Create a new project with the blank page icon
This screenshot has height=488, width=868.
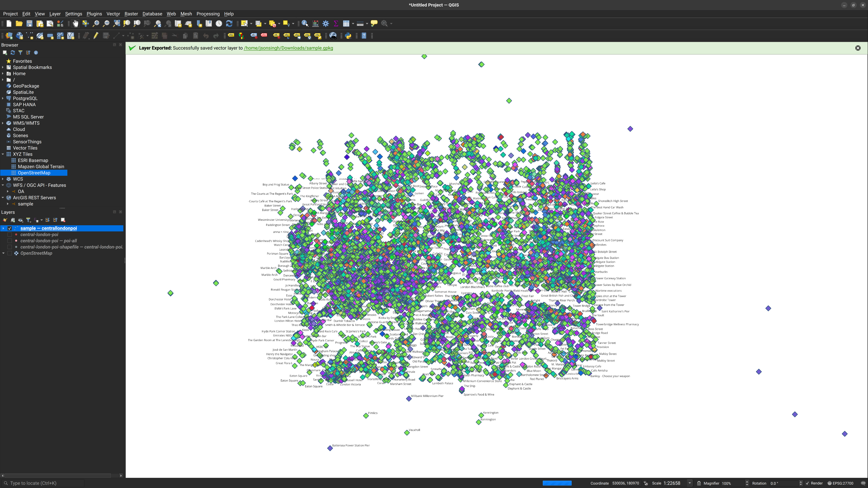coord(9,23)
